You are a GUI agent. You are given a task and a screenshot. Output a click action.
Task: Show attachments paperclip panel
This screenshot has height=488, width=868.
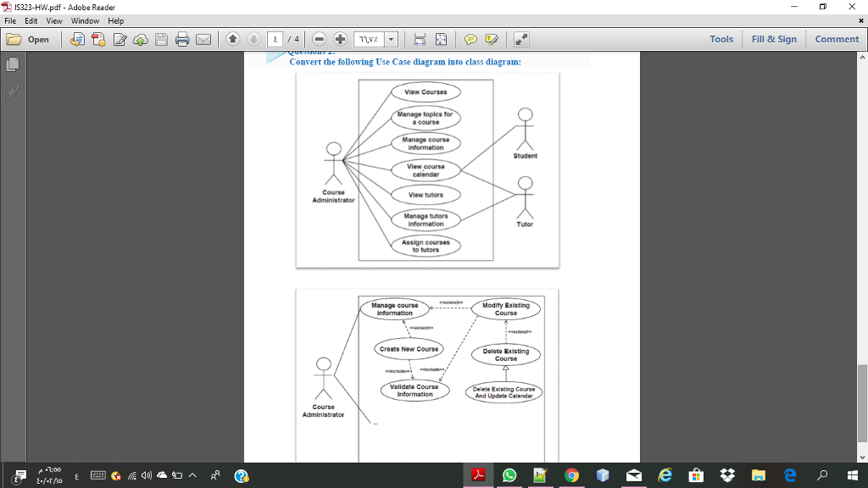12,91
